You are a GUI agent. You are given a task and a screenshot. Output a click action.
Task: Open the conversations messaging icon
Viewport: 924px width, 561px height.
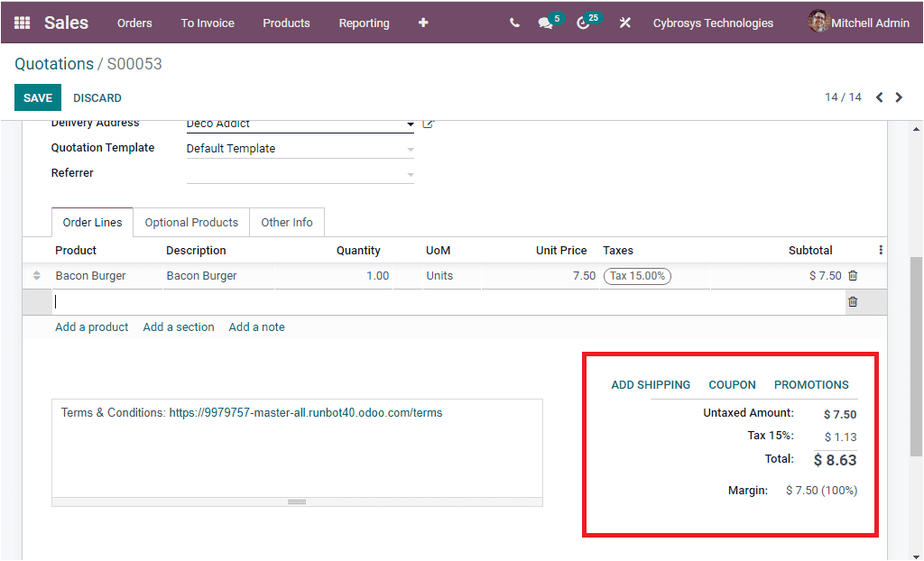coord(545,22)
